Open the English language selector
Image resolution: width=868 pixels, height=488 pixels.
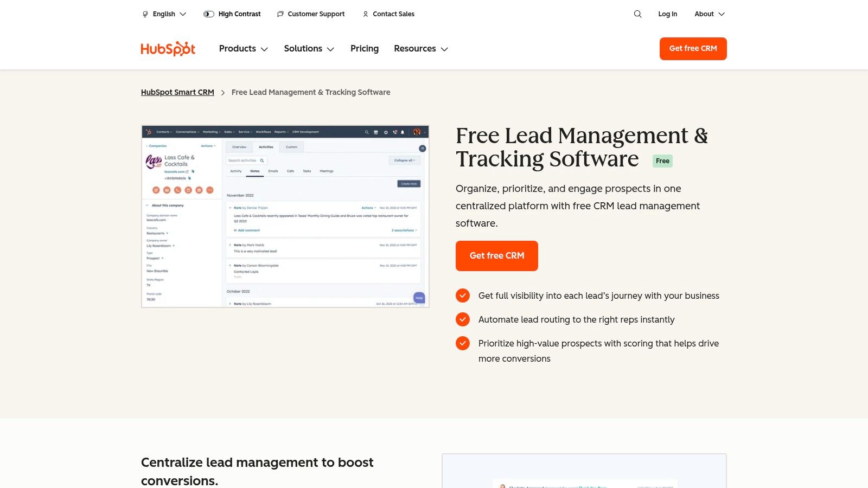pyautogui.click(x=164, y=14)
